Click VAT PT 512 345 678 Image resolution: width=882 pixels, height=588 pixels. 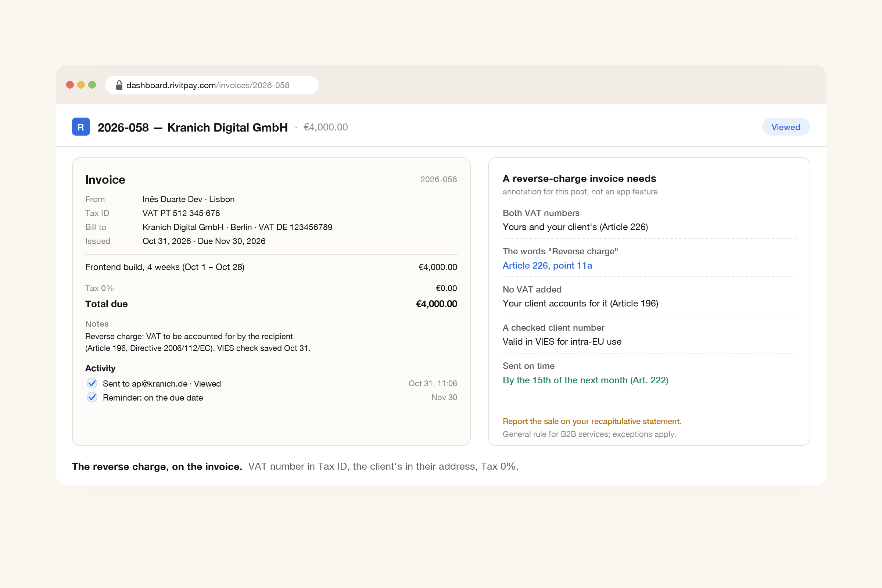(x=181, y=213)
